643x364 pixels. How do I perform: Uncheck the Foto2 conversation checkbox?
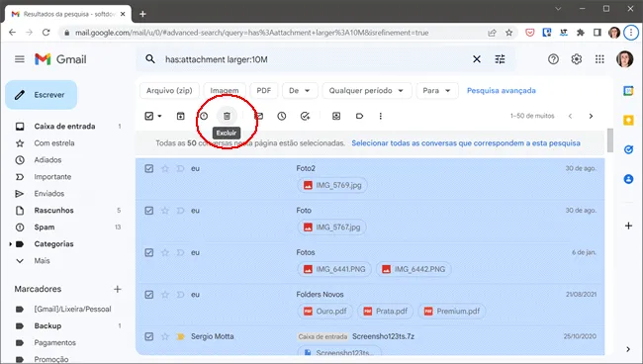coord(148,168)
